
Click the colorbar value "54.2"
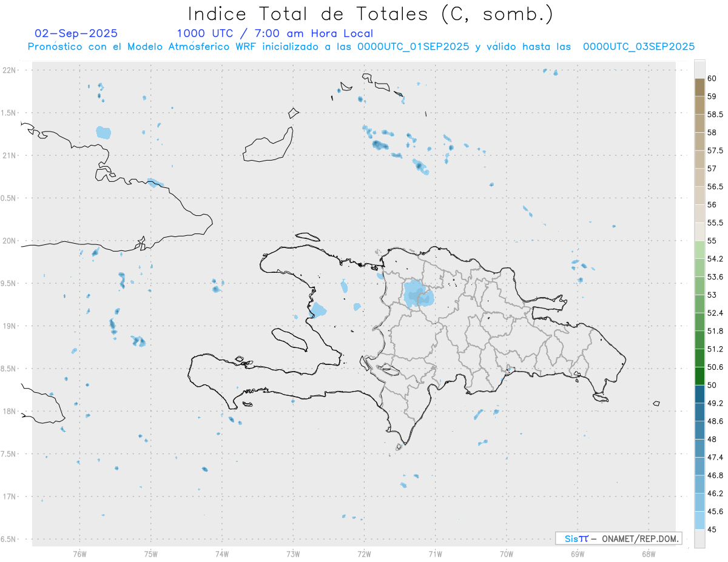click(715, 259)
